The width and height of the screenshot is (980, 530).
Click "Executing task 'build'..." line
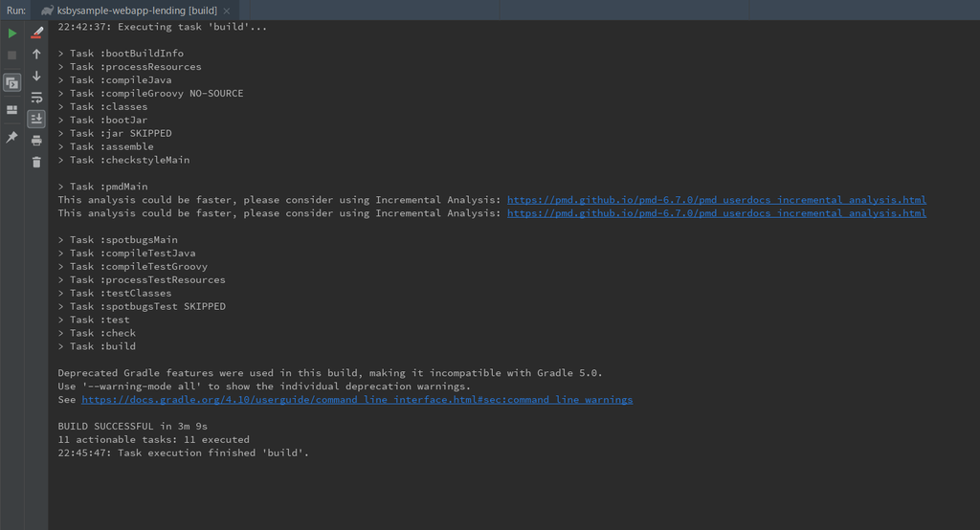(x=163, y=27)
